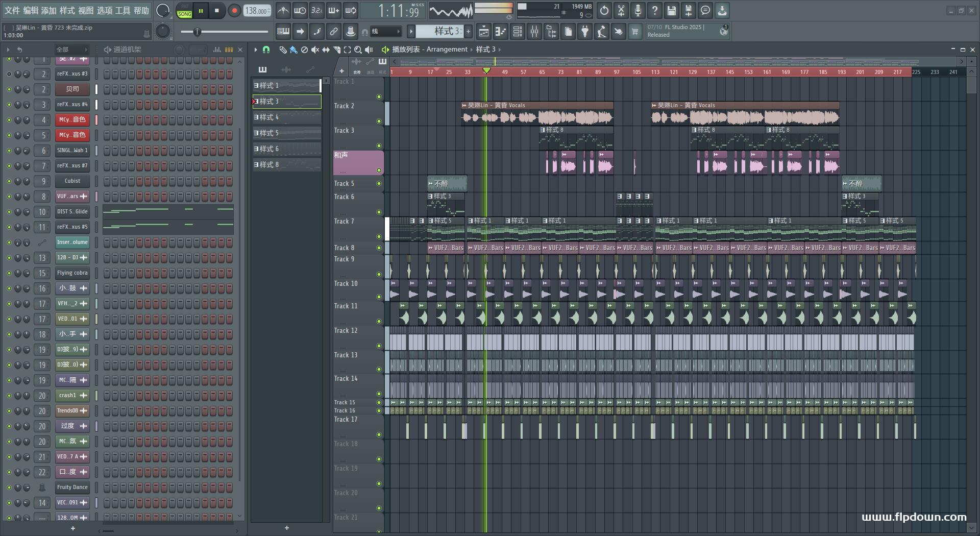Open the 文件 menu
The width and height of the screenshot is (980, 536).
[x=12, y=10]
